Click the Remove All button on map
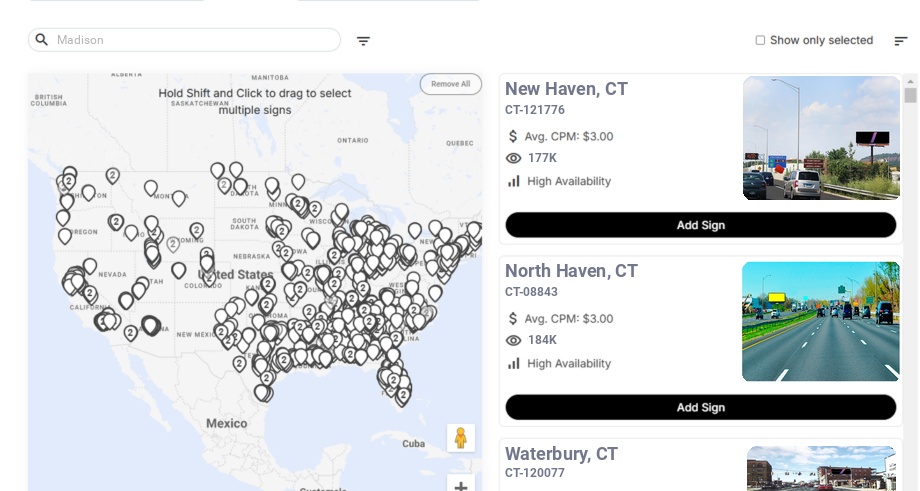Image resolution: width=920 pixels, height=491 pixels. pyautogui.click(x=450, y=84)
